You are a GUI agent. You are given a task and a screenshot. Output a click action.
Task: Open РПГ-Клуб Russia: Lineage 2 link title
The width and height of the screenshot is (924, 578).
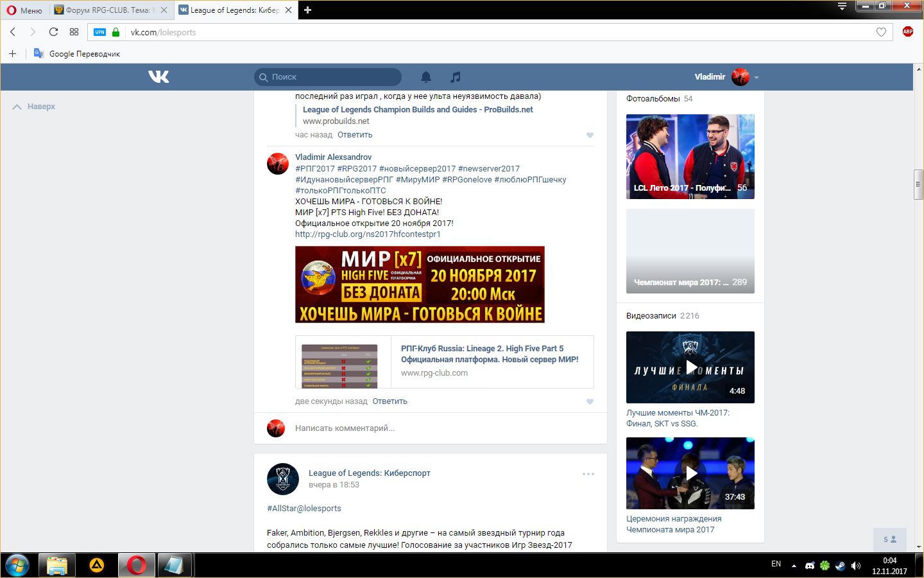tap(490, 354)
